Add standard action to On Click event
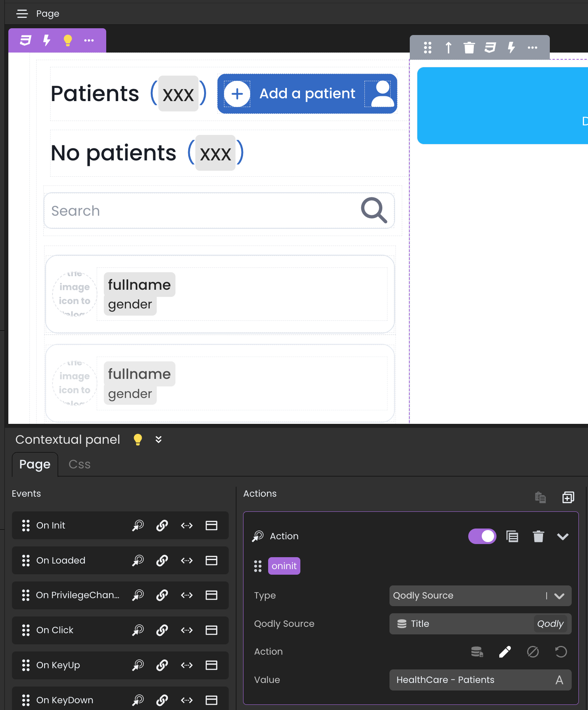 [x=138, y=630]
